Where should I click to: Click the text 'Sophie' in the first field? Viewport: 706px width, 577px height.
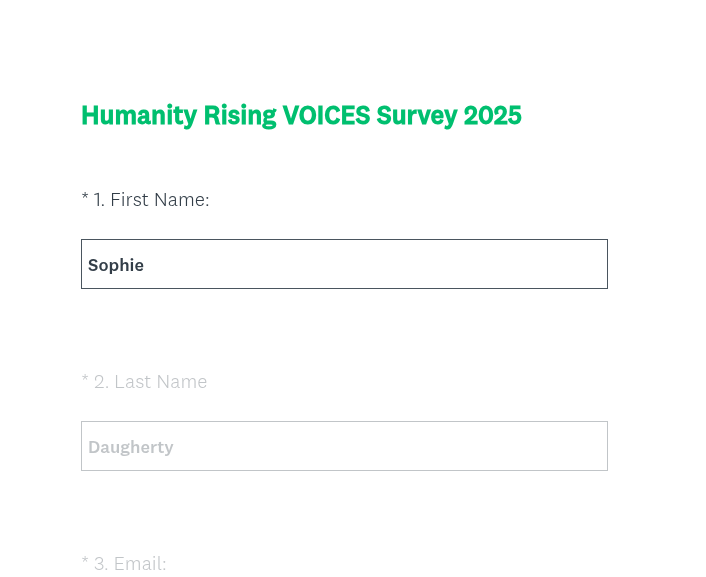(x=116, y=265)
